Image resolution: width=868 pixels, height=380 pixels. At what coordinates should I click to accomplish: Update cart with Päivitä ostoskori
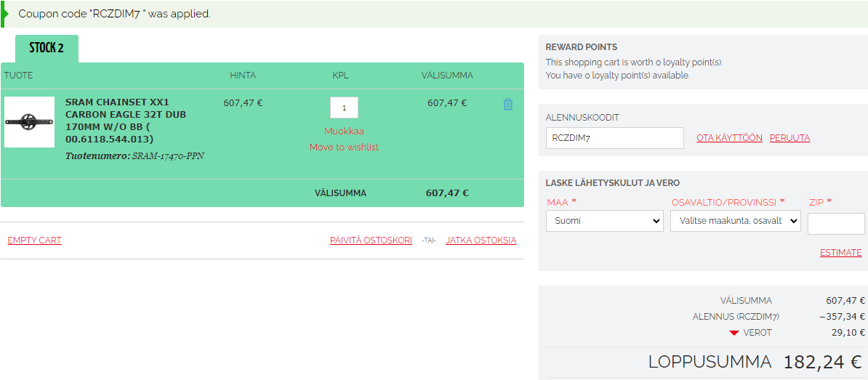[x=371, y=240]
